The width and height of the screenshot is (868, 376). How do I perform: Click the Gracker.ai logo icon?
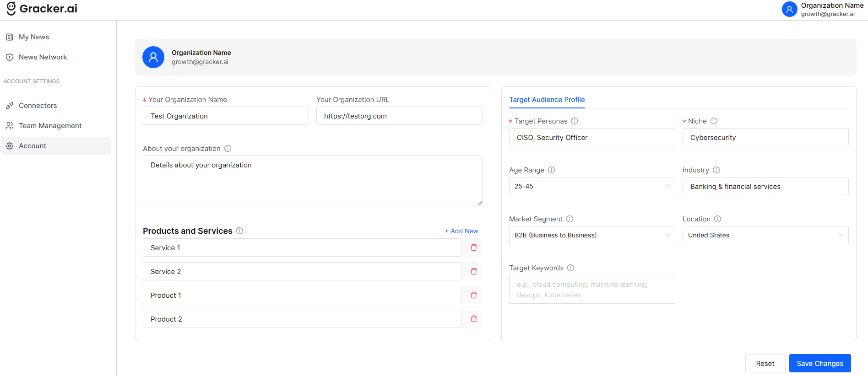tap(11, 8)
